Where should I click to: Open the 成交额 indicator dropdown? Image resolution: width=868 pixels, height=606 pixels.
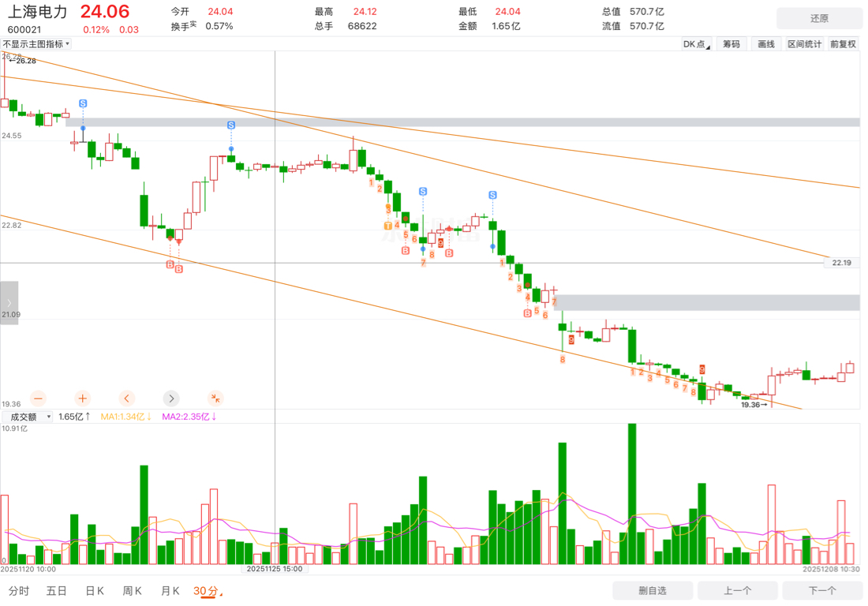28,417
